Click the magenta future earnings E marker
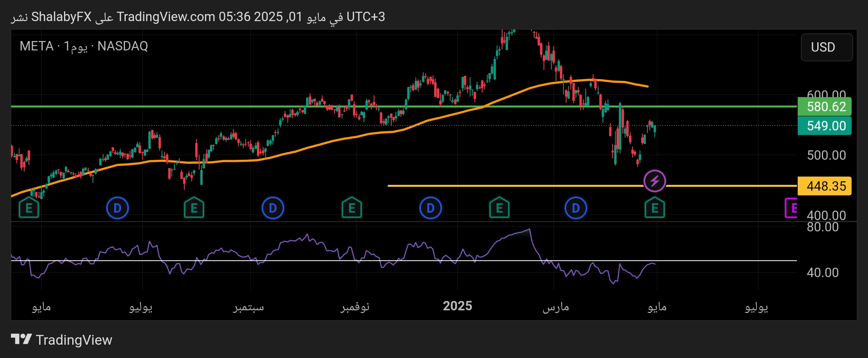The image size is (868, 358). [791, 208]
